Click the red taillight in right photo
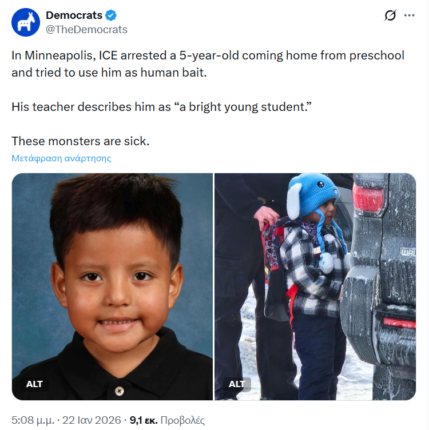This screenshot has width=429, height=430. [x=368, y=199]
